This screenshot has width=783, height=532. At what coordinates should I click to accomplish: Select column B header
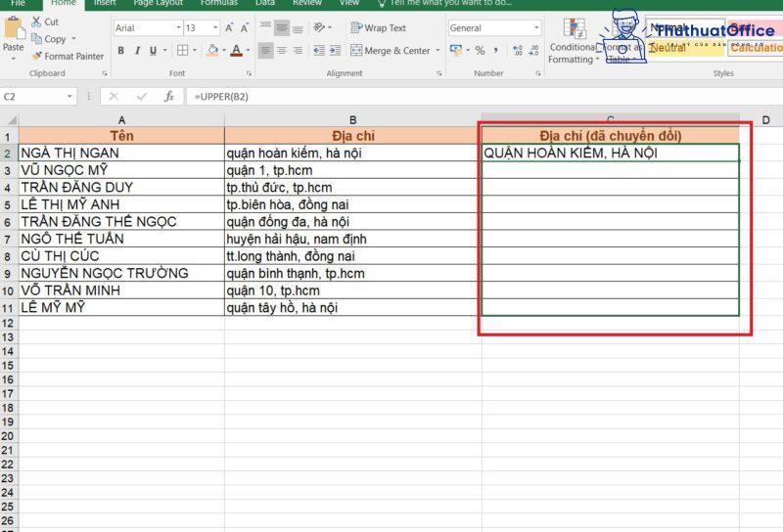click(353, 120)
